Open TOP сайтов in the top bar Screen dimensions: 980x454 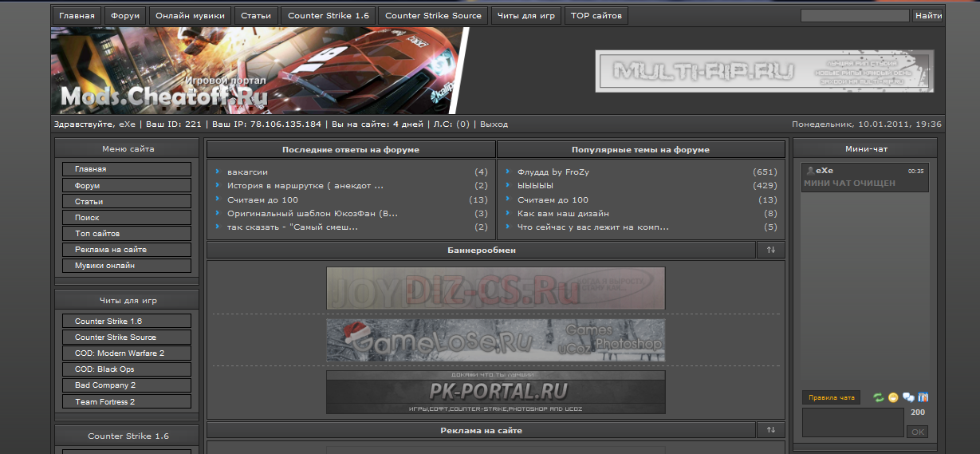[596, 15]
